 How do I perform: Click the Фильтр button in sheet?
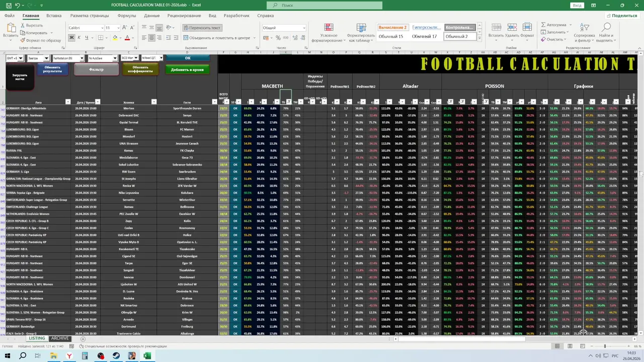(96, 69)
